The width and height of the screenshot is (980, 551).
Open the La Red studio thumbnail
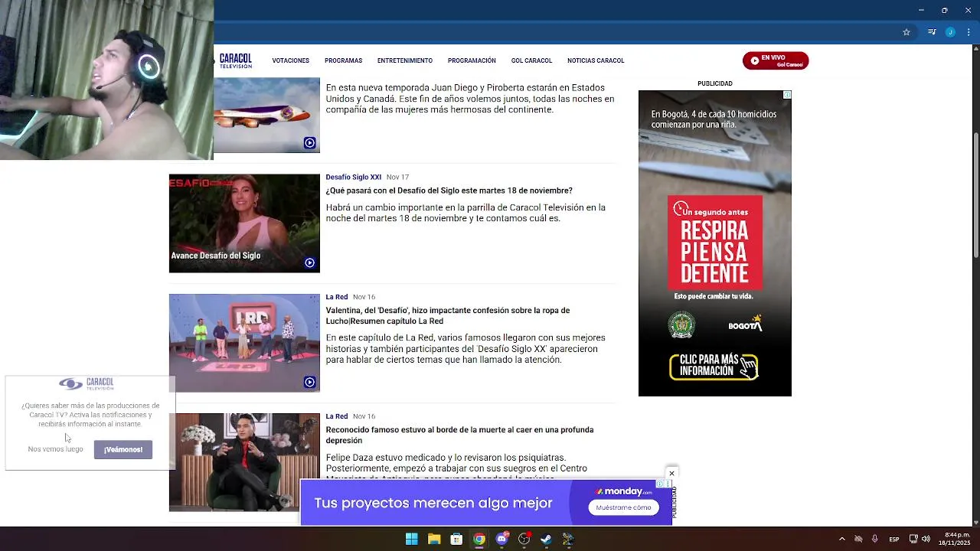pos(244,343)
